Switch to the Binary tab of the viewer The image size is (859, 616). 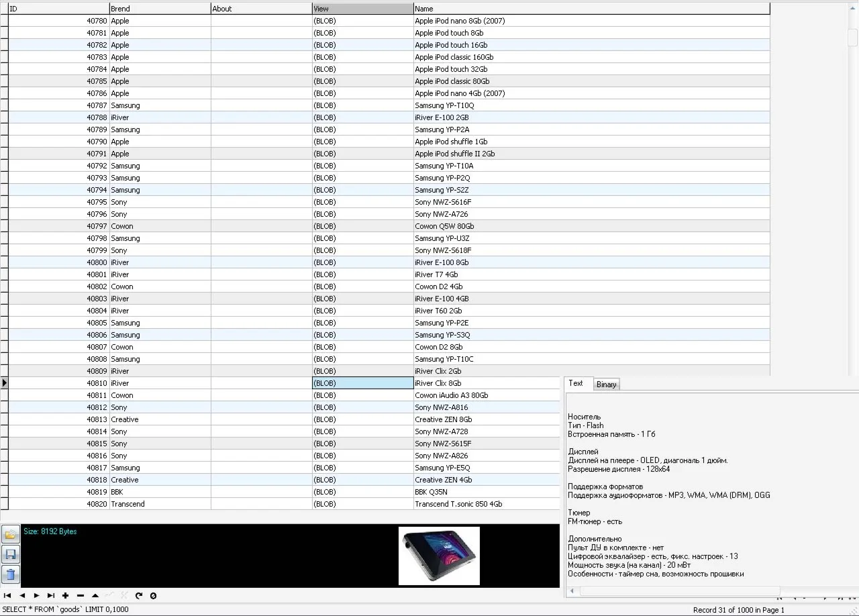pyautogui.click(x=606, y=384)
